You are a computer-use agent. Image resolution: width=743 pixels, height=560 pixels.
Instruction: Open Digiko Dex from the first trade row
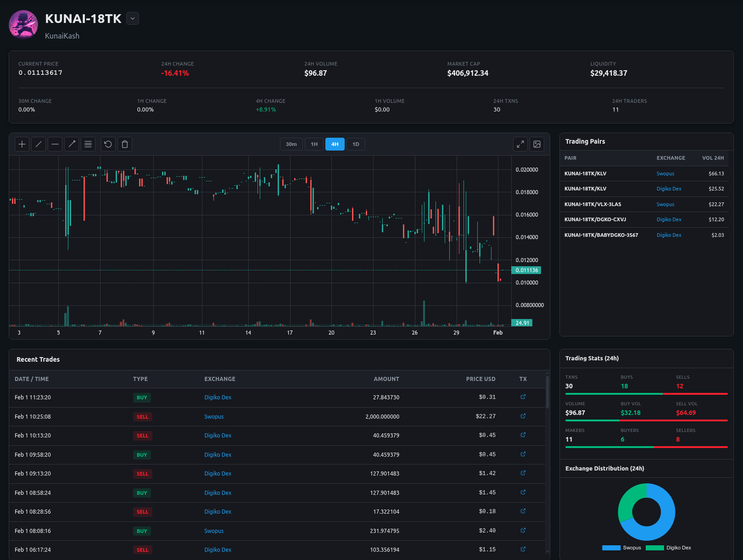click(218, 397)
